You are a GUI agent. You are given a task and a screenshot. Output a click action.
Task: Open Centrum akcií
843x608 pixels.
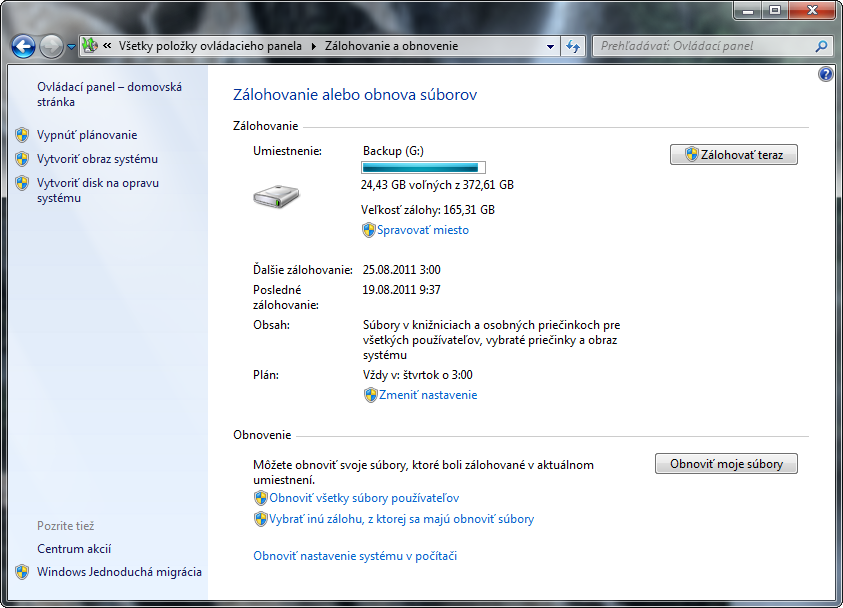[74, 549]
